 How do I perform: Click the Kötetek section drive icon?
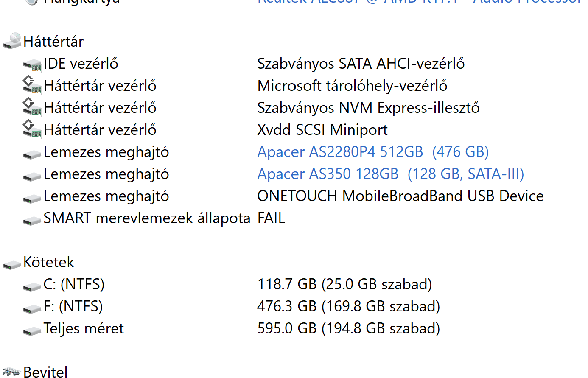(12, 264)
